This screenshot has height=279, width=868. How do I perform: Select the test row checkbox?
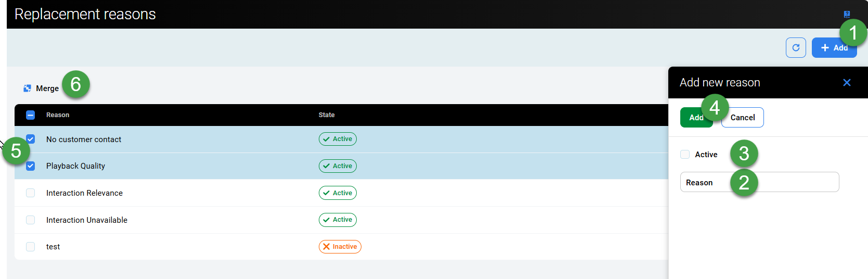(x=31, y=247)
